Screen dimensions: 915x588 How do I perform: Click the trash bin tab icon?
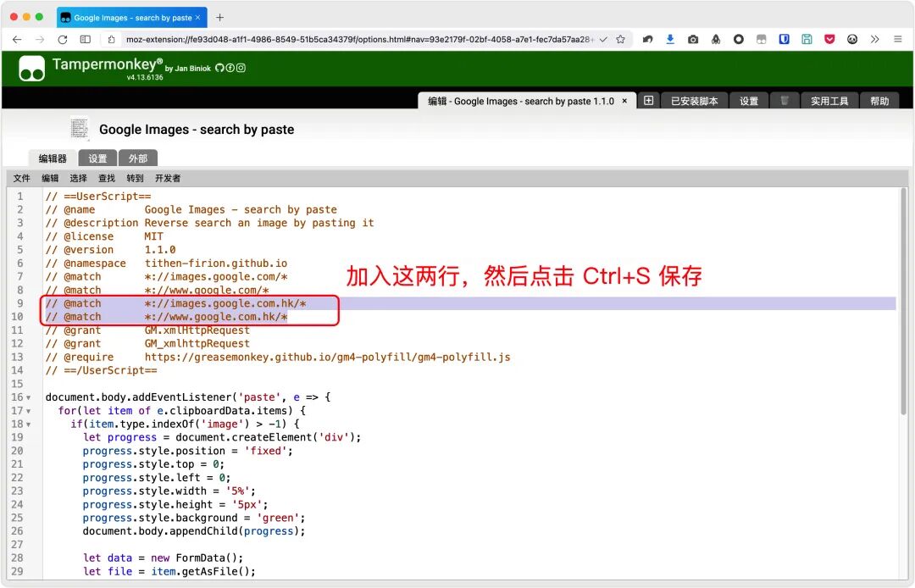[785, 101]
